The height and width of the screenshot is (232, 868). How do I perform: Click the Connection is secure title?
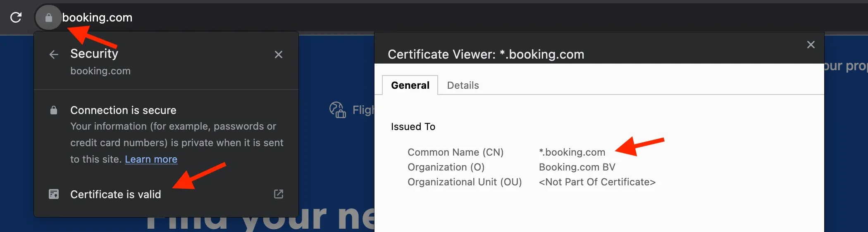click(x=123, y=110)
